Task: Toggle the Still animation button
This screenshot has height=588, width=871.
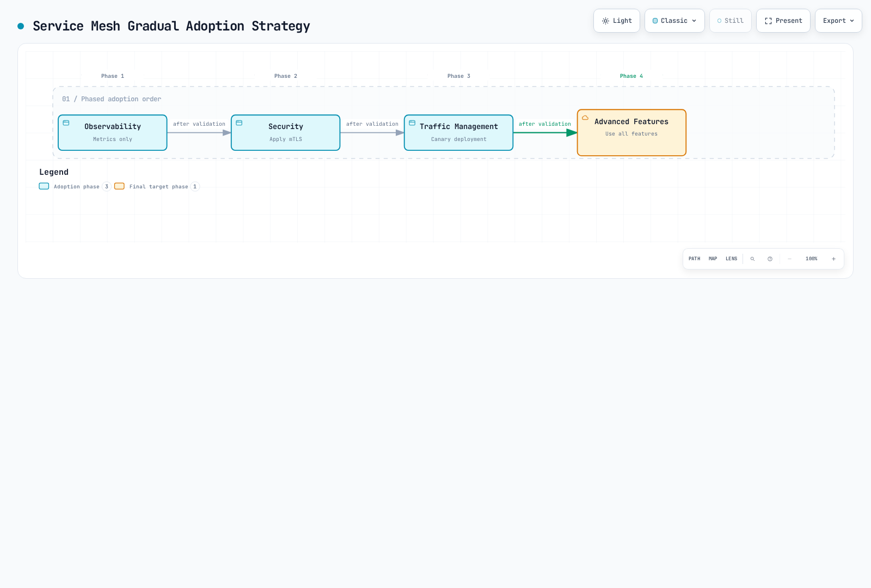Action: [x=731, y=21]
